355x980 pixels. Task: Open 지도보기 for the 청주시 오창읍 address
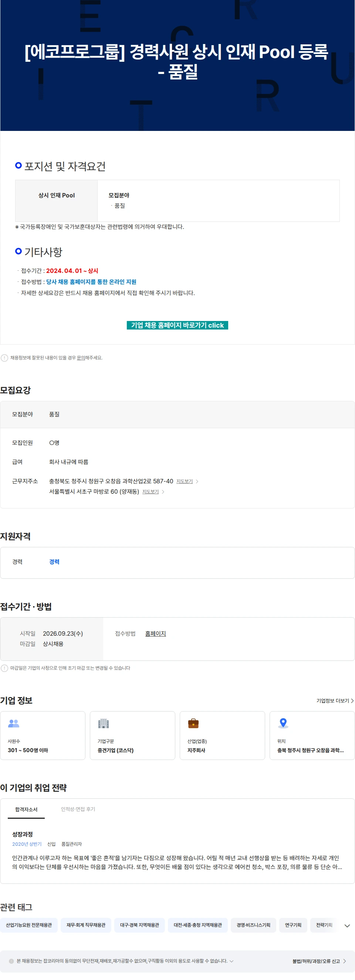(185, 481)
